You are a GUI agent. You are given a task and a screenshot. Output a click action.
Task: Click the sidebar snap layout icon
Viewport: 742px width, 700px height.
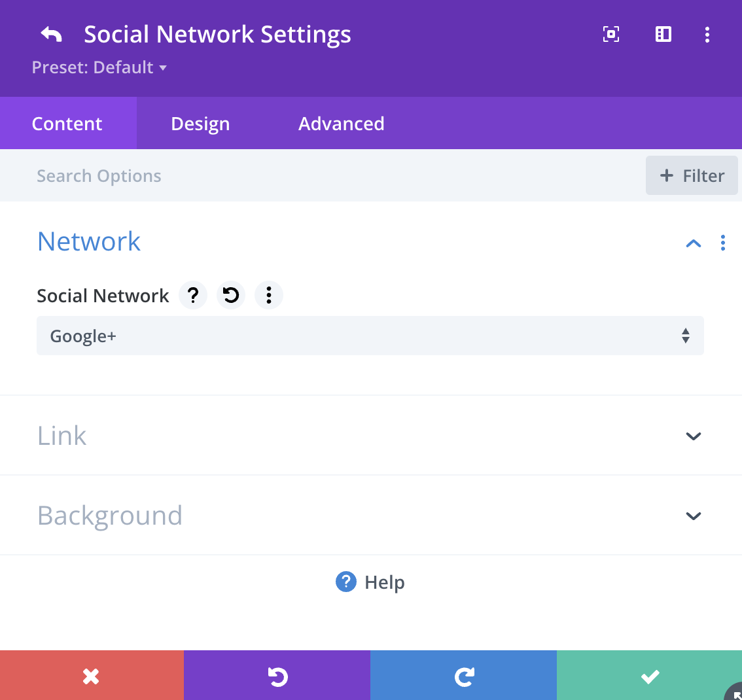pos(663,34)
